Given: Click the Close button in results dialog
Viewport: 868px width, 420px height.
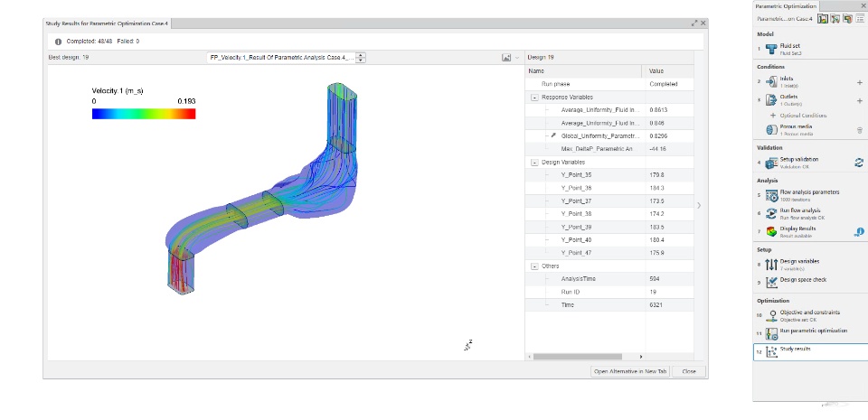Looking at the screenshot, I should tap(689, 371).
